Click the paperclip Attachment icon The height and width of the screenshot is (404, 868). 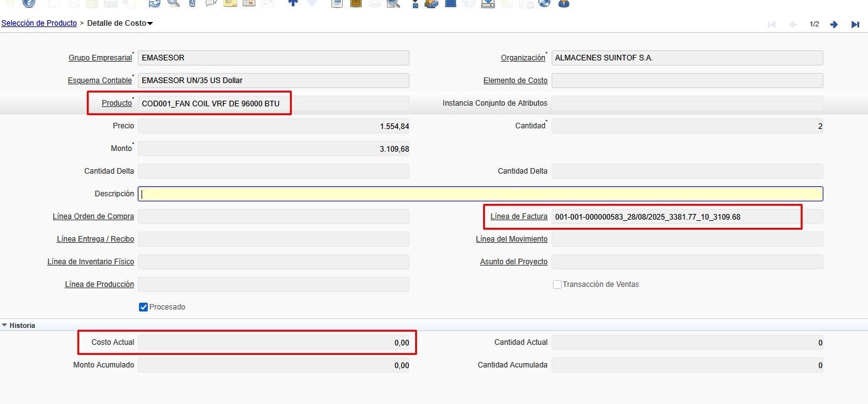click(192, 3)
